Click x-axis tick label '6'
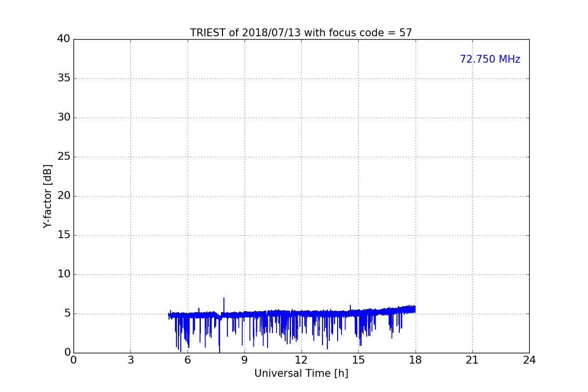This screenshot has width=588, height=392. click(187, 360)
